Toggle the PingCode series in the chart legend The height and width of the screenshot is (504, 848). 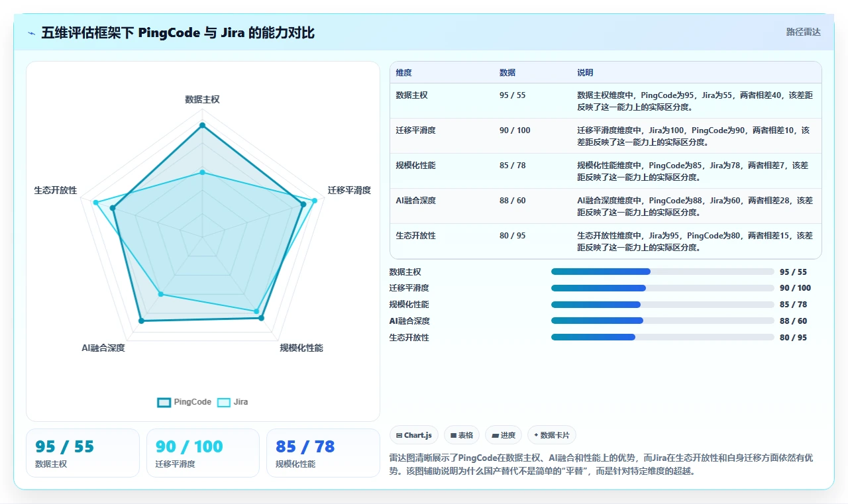pos(184,402)
